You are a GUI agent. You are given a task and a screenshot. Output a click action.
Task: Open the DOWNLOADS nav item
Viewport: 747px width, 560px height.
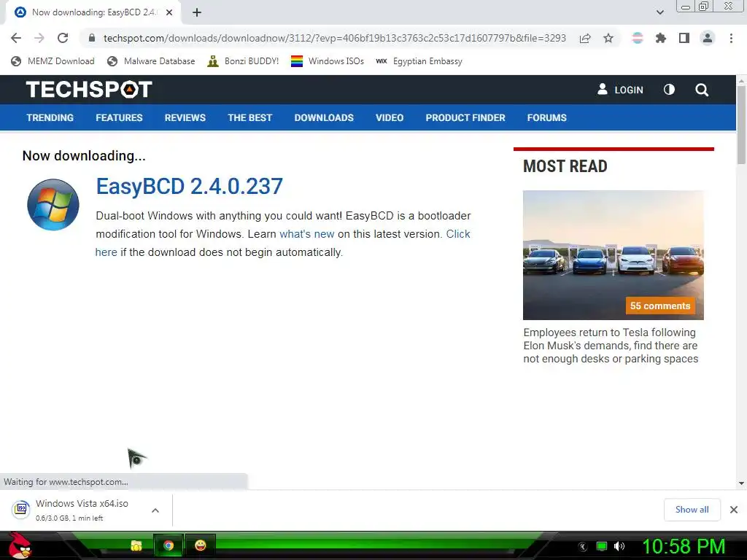click(x=324, y=117)
